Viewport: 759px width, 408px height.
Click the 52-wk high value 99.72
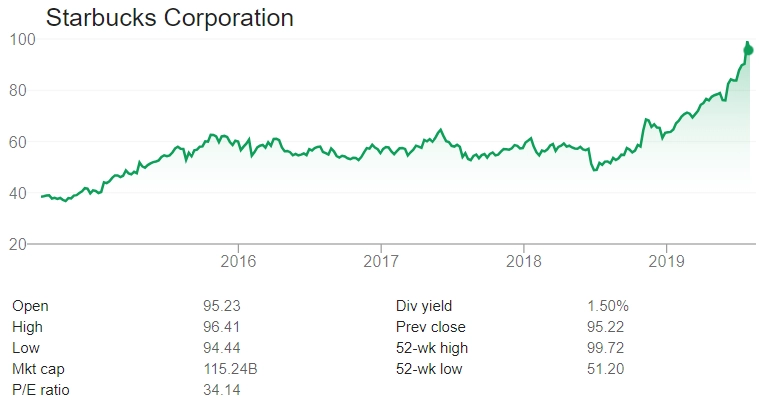[x=606, y=348]
